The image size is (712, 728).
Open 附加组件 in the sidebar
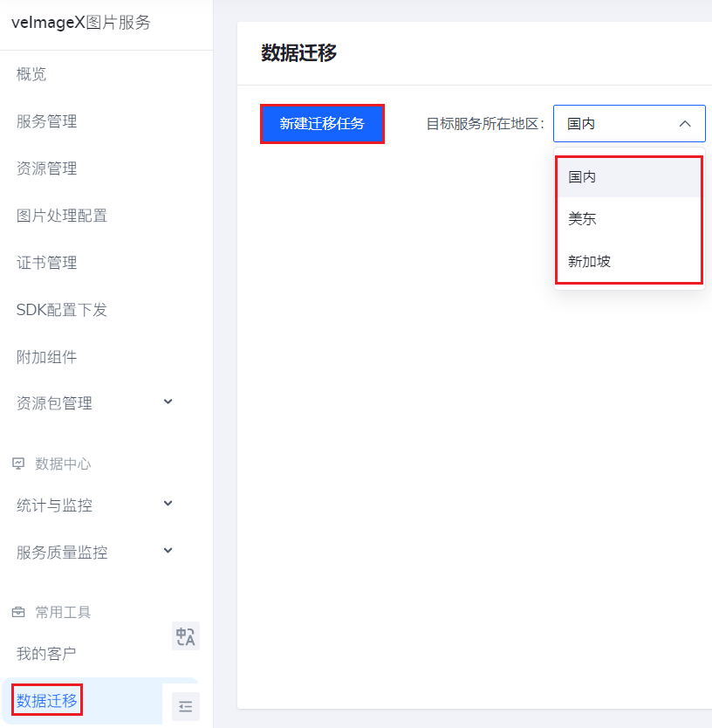click(x=47, y=357)
